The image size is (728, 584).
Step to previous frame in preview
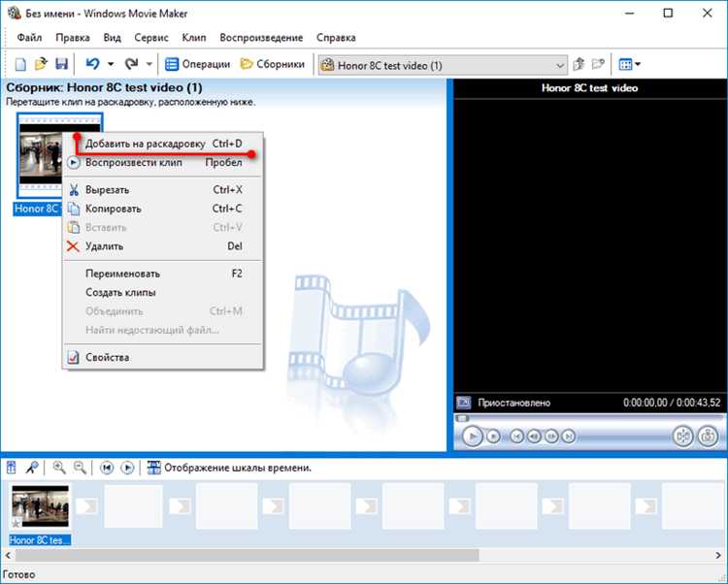(534, 437)
